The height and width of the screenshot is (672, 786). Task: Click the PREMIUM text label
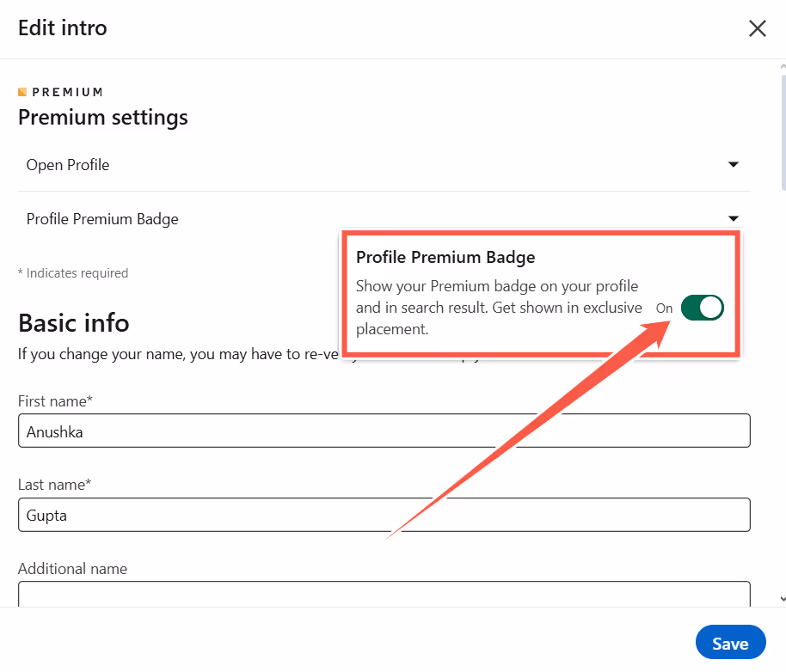(66, 91)
